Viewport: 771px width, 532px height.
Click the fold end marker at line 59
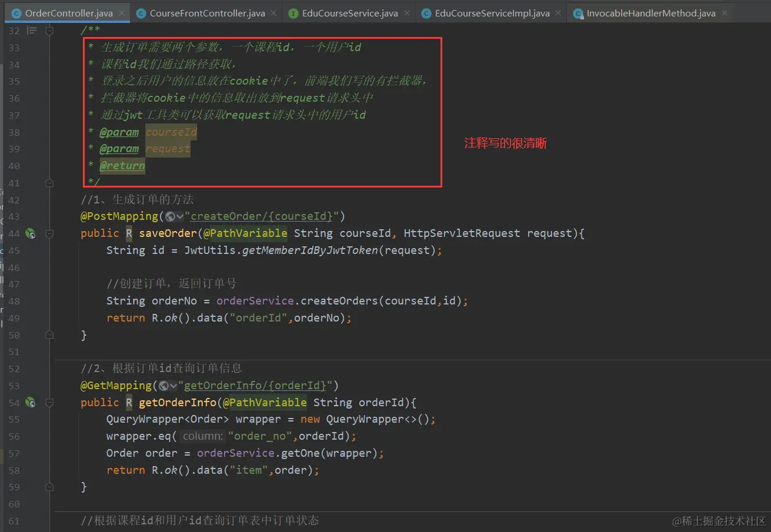[50, 487]
